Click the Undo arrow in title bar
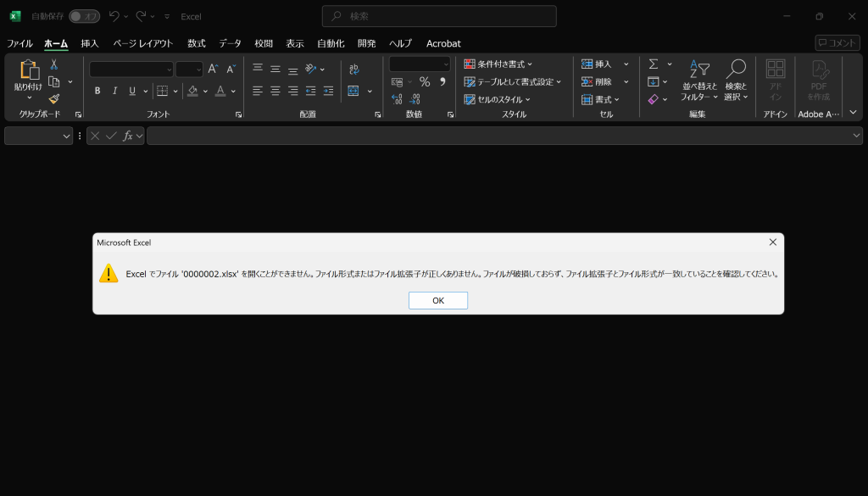 click(114, 16)
